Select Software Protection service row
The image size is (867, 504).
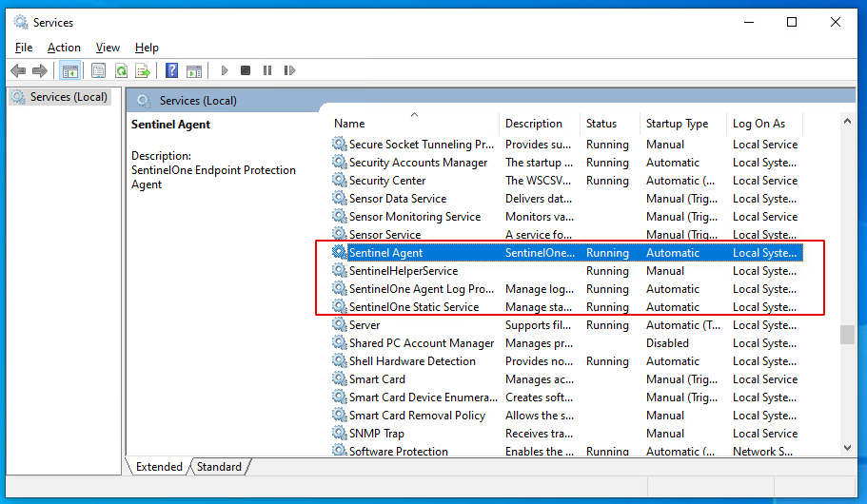[567, 450]
